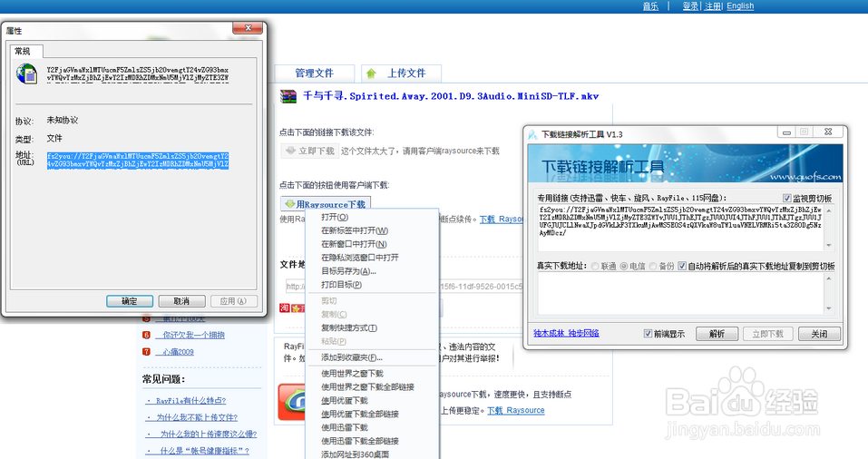This screenshot has width=868, height=459.
Task: Choose 使用优蛋下载全部链接 from context menu
Action: pyautogui.click(x=372, y=415)
